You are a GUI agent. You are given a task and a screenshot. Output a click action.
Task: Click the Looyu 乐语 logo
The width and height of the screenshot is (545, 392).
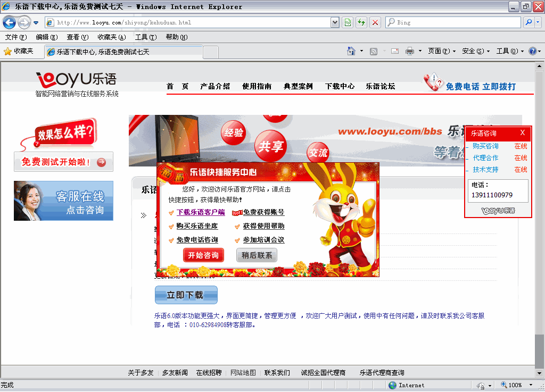[77, 85]
